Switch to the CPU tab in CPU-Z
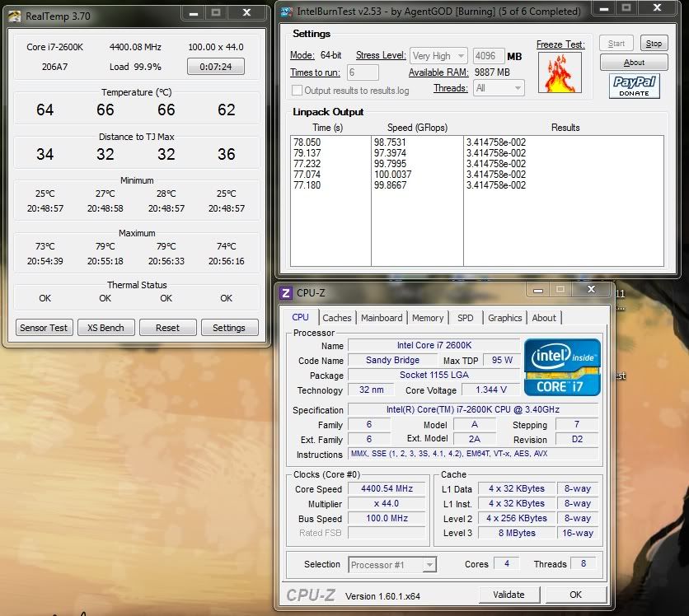 (301, 317)
